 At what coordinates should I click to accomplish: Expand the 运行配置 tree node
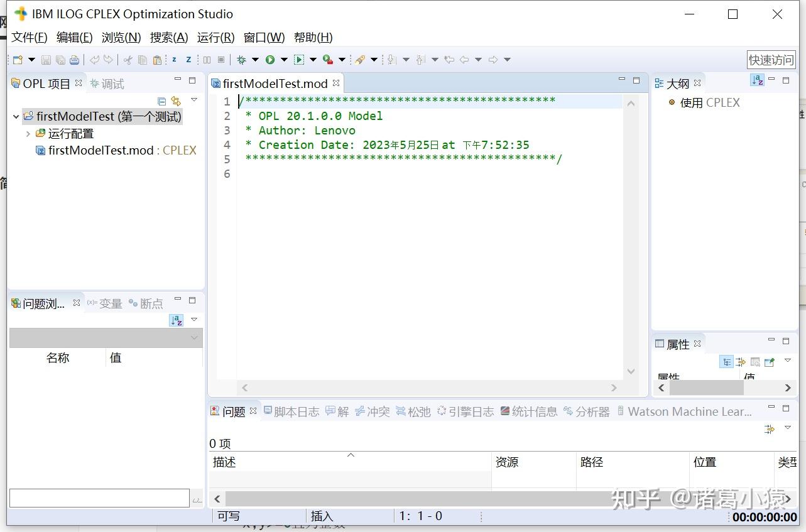tap(29, 134)
